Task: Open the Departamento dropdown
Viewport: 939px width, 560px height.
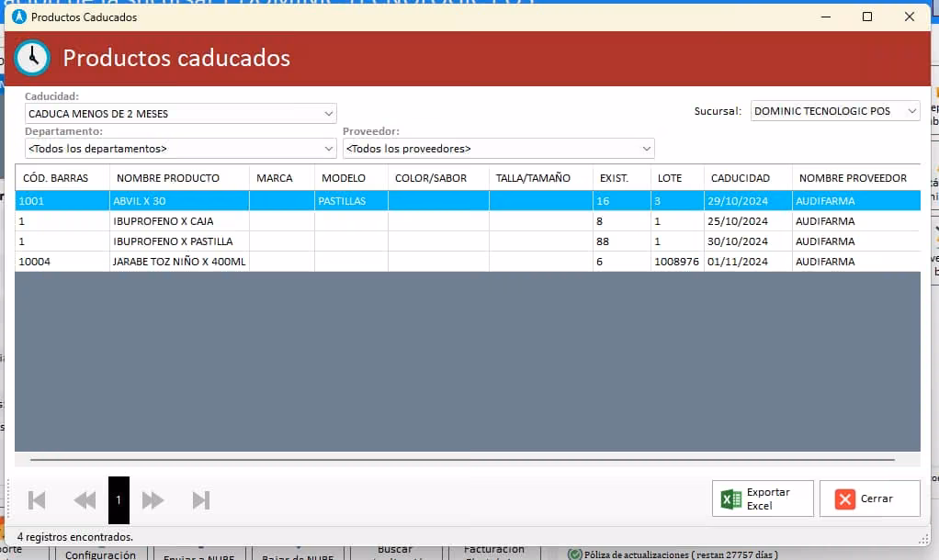Action: (x=180, y=149)
